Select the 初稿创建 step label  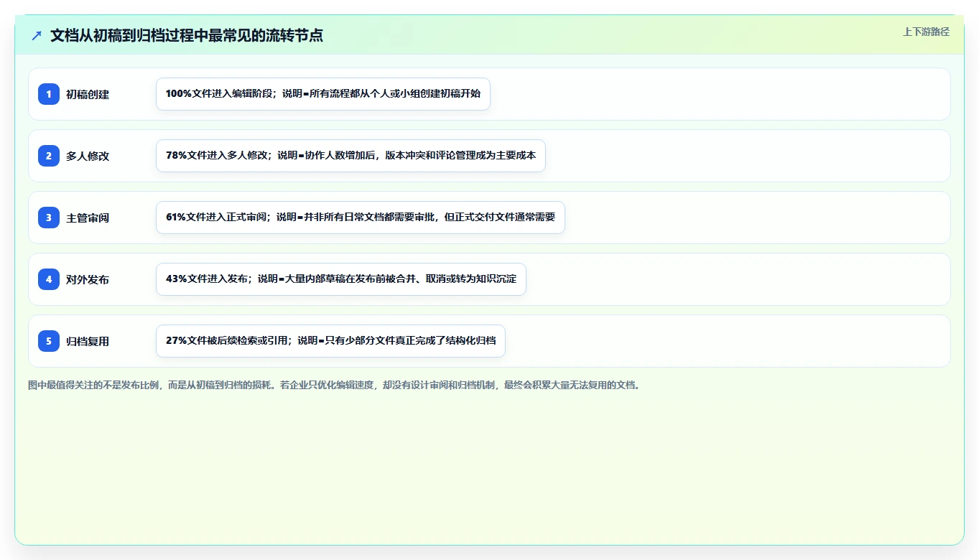88,94
